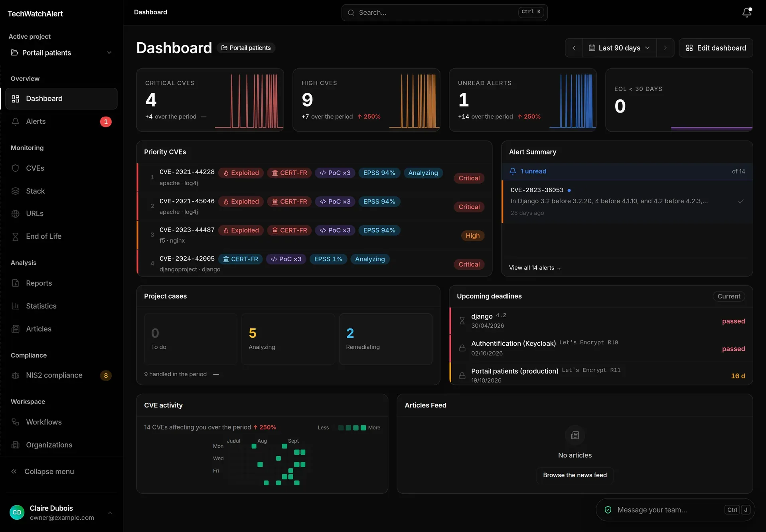Open the Last 90 days period dropdown

(620, 48)
